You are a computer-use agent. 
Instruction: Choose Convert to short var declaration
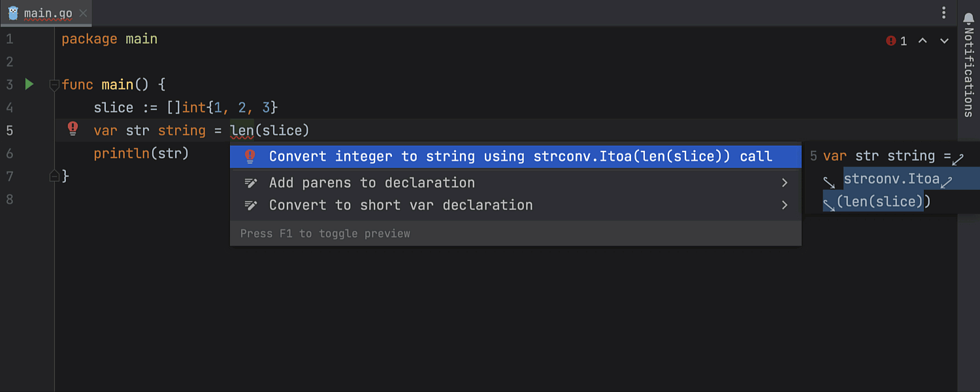click(x=400, y=205)
